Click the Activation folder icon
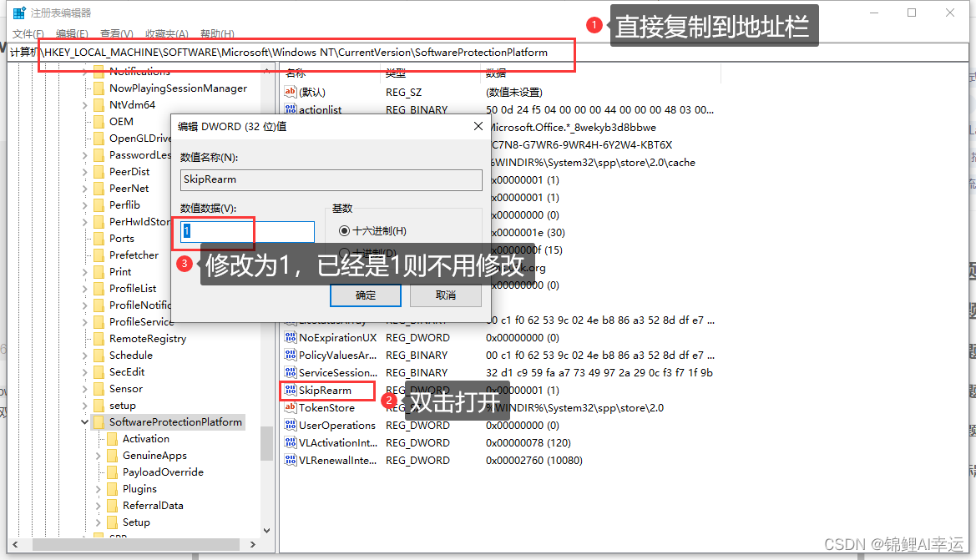This screenshot has height=560, width=976. click(112, 439)
